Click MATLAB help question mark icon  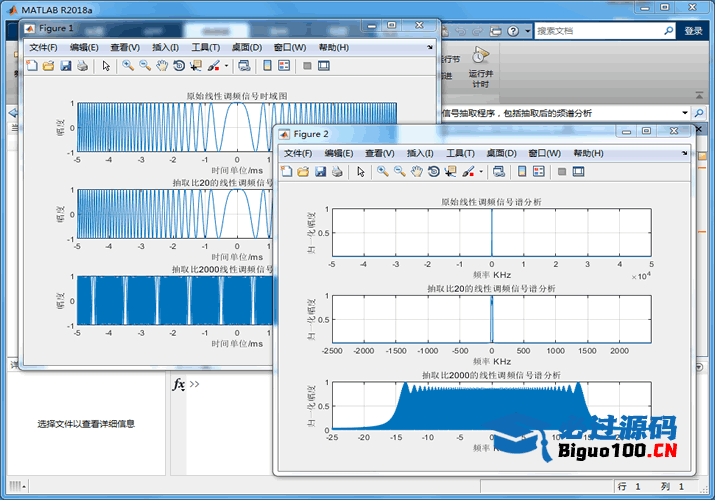click(x=513, y=31)
